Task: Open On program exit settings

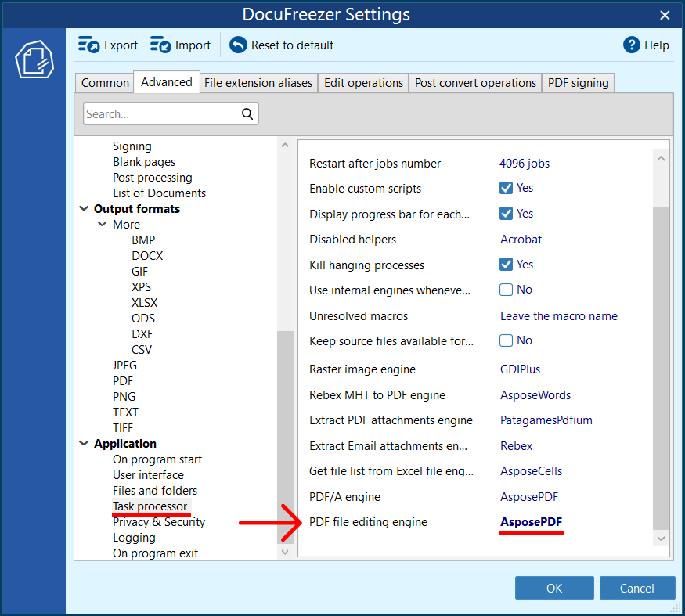Action: point(155,553)
